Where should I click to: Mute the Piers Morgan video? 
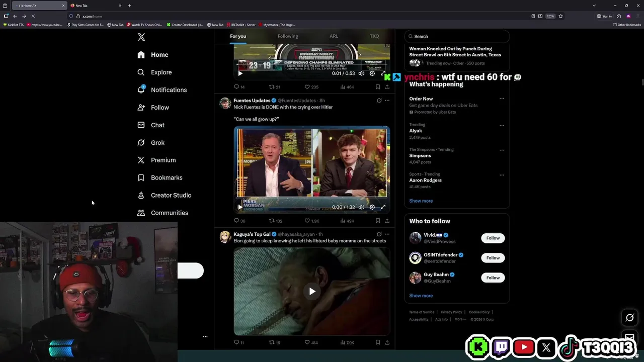pyautogui.click(x=361, y=207)
